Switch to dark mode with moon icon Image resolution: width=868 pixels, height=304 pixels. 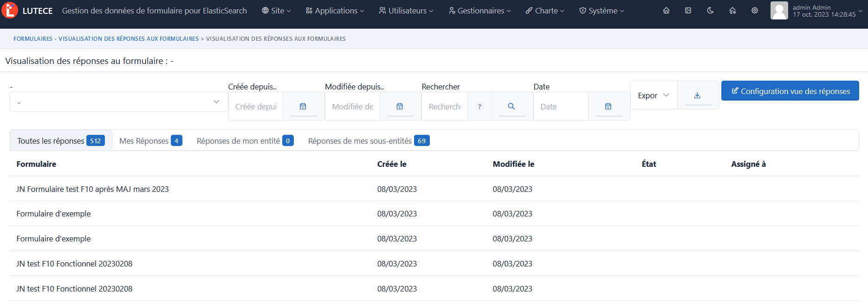coord(710,10)
